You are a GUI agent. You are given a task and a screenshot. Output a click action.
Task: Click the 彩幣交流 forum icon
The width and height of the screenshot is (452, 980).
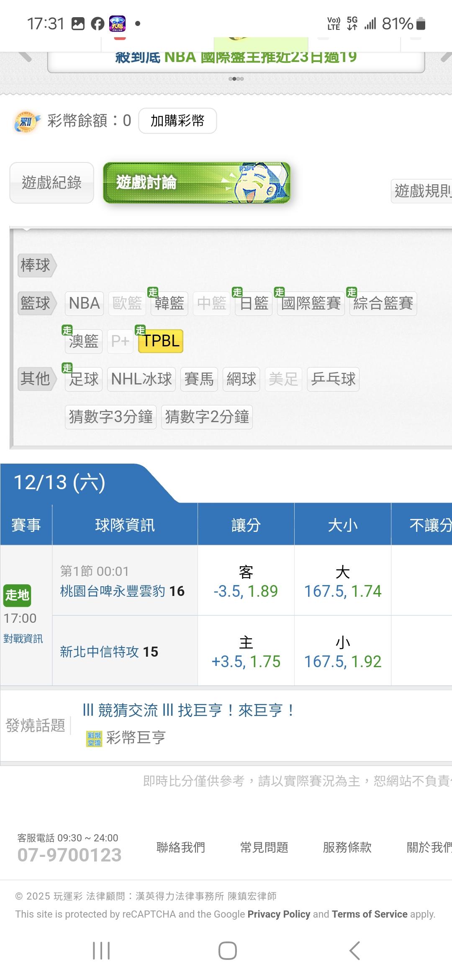pos(94,739)
